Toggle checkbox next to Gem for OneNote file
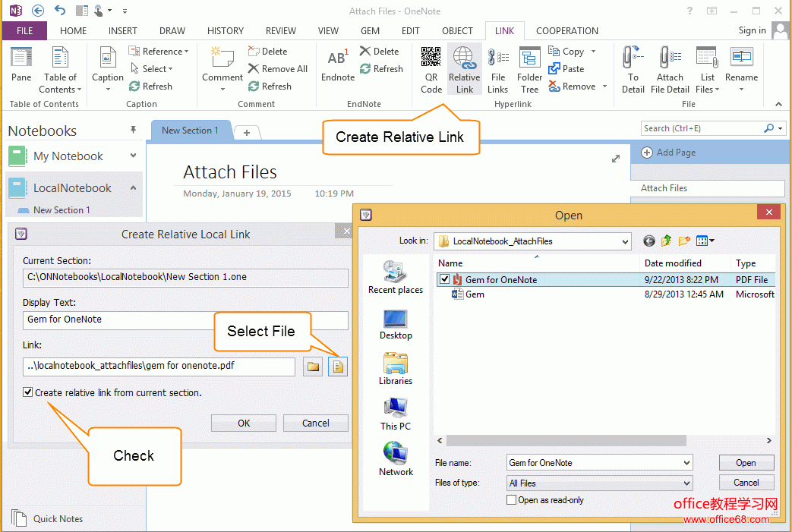The width and height of the screenshot is (792, 532). pyautogui.click(x=444, y=279)
